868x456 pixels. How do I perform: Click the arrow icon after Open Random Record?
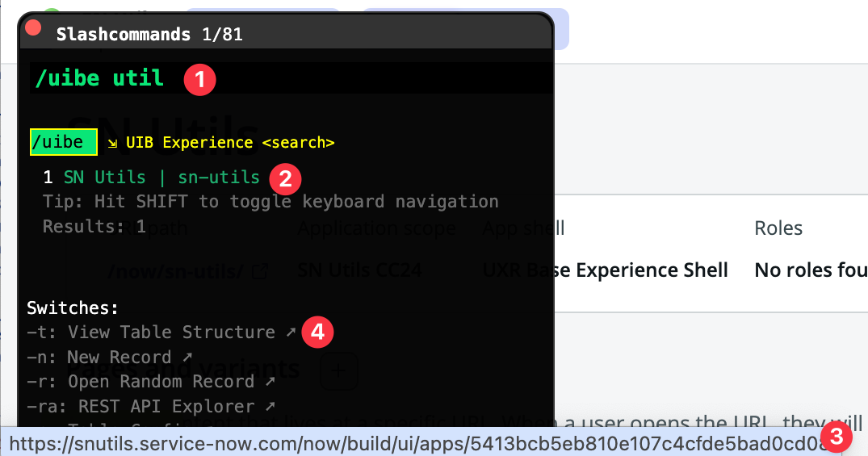tap(270, 381)
